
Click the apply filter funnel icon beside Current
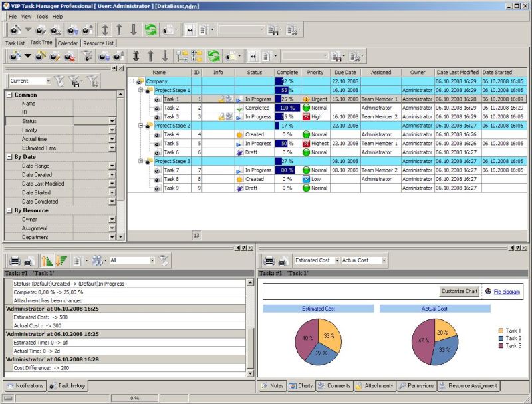point(60,81)
